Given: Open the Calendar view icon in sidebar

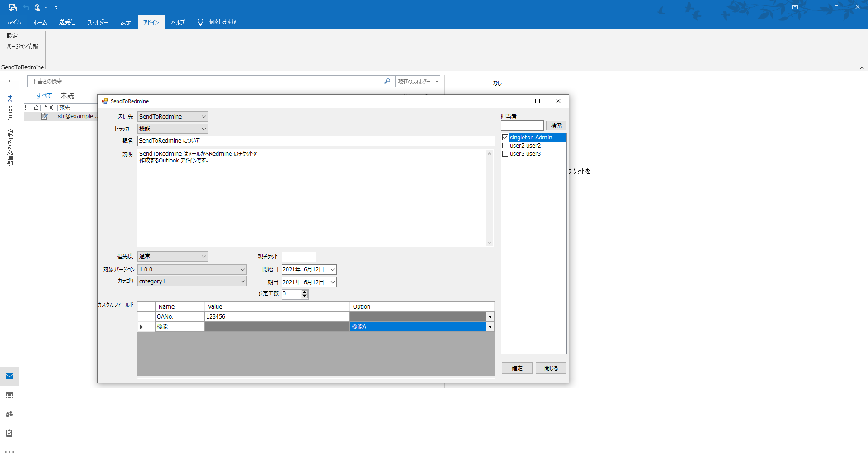Looking at the screenshot, I should [x=9, y=395].
